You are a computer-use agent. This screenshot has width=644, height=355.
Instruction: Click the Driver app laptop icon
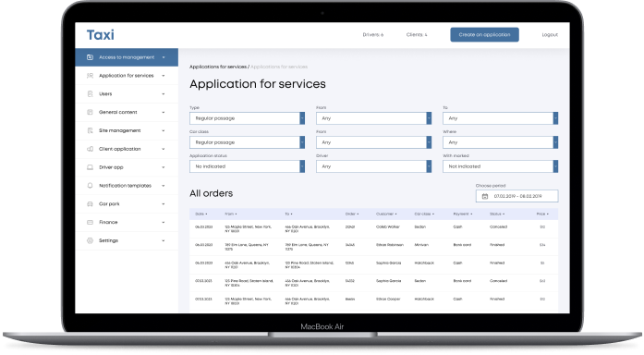90,167
